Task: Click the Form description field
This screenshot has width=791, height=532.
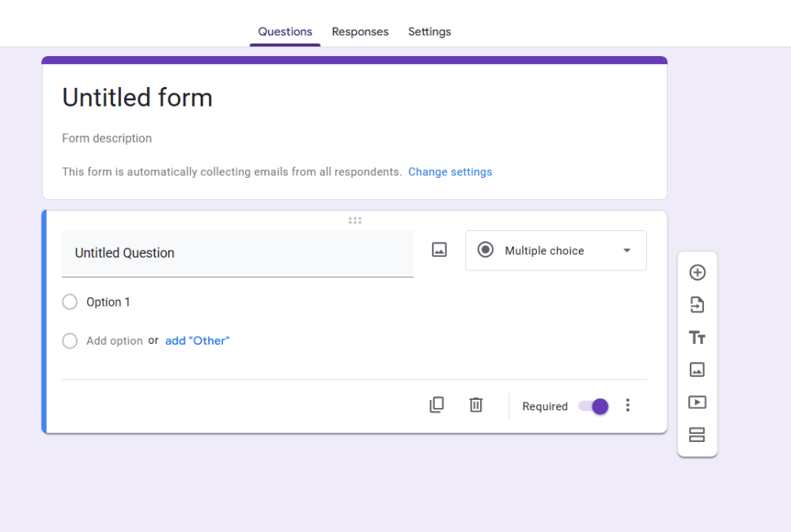Action: [107, 138]
